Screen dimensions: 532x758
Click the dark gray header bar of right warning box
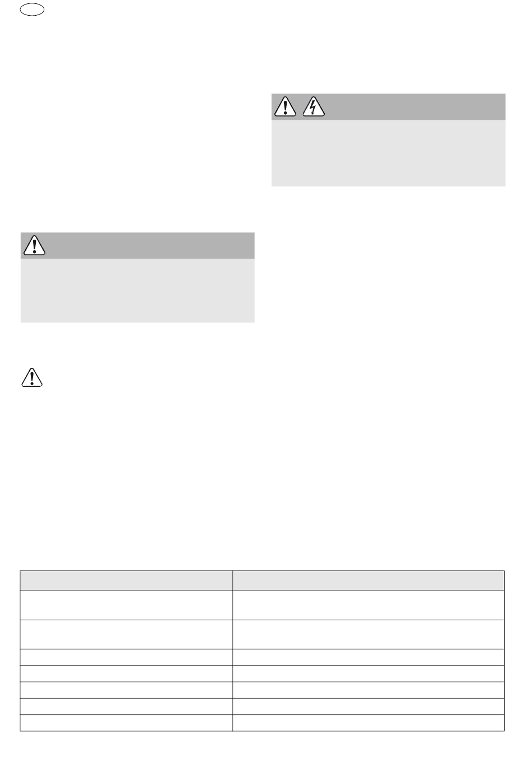pyautogui.click(x=388, y=106)
